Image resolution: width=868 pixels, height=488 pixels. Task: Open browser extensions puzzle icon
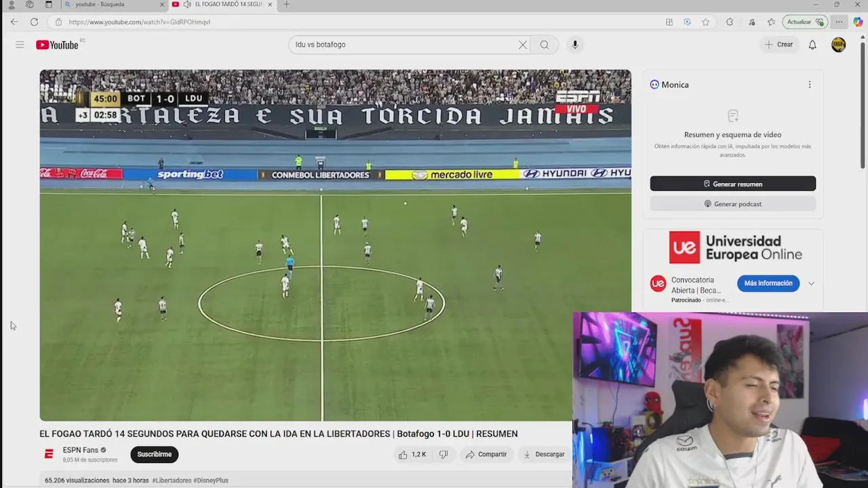730,22
